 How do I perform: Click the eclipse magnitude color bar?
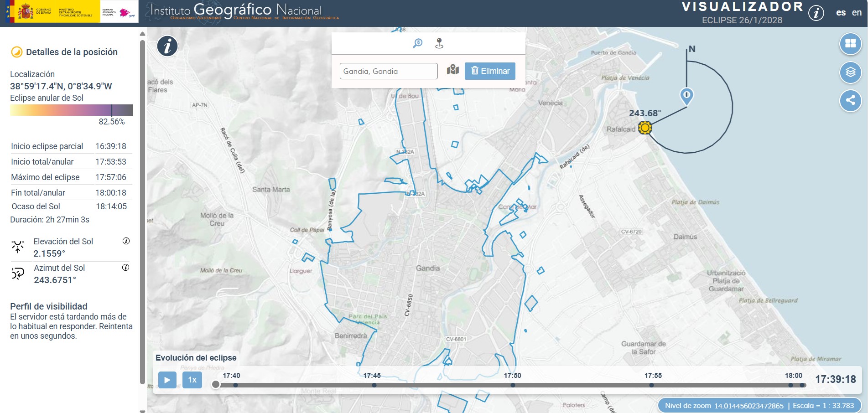[72, 110]
